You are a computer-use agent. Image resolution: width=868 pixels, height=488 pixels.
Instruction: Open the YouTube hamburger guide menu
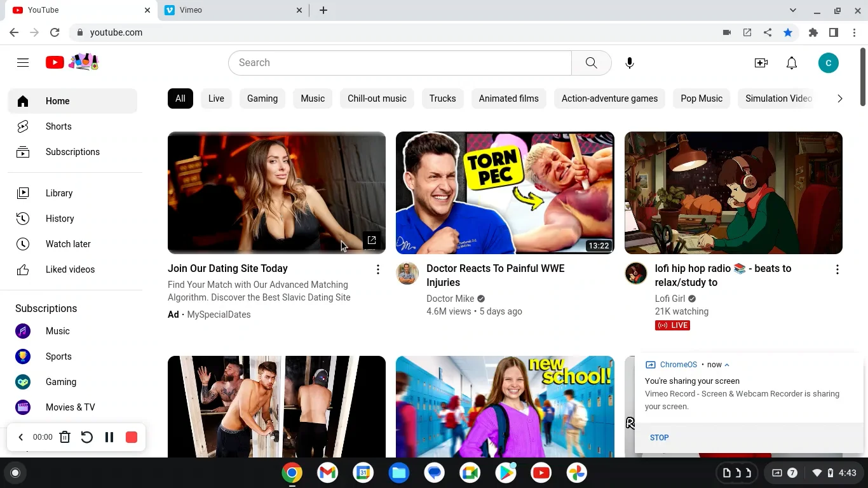(x=23, y=62)
